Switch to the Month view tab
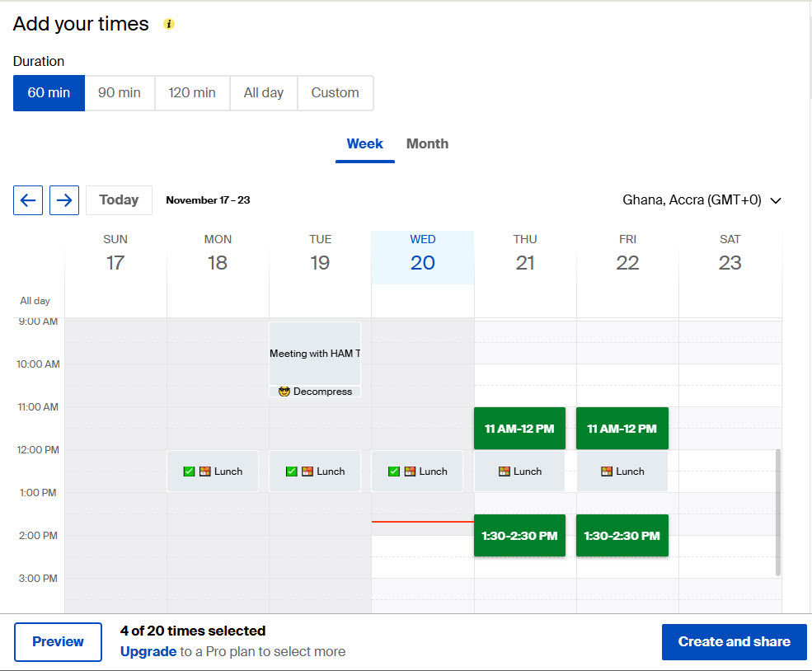 (427, 143)
